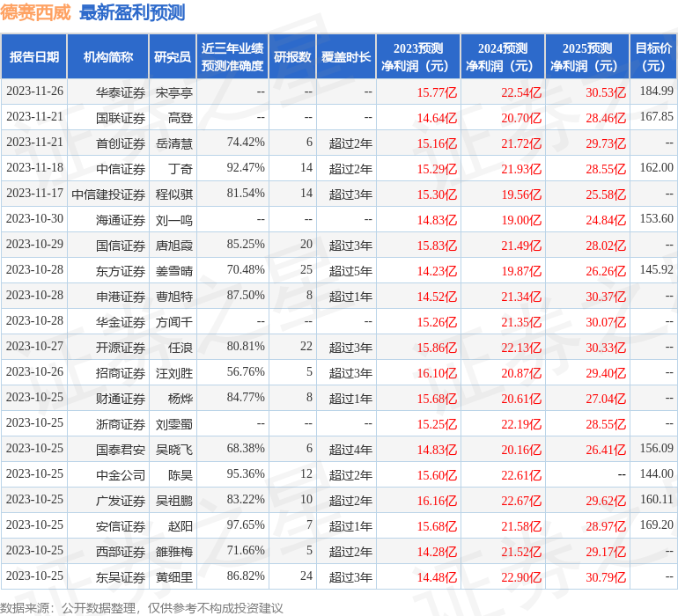Select the 机构简称 column header
This screenshot has height=616, width=678.
[108, 56]
